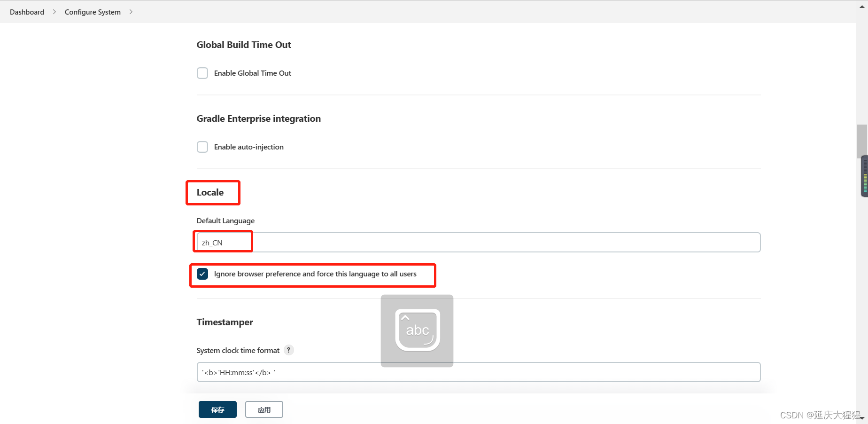Expand chevron after Dashboard breadcrumb

point(54,12)
